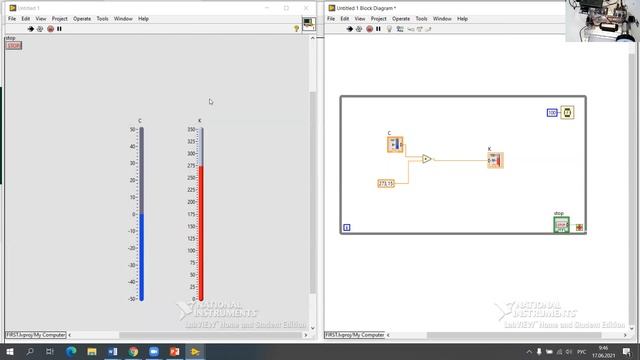Select the C thermometer terminal node
The width and height of the screenshot is (640, 360).
(395, 144)
